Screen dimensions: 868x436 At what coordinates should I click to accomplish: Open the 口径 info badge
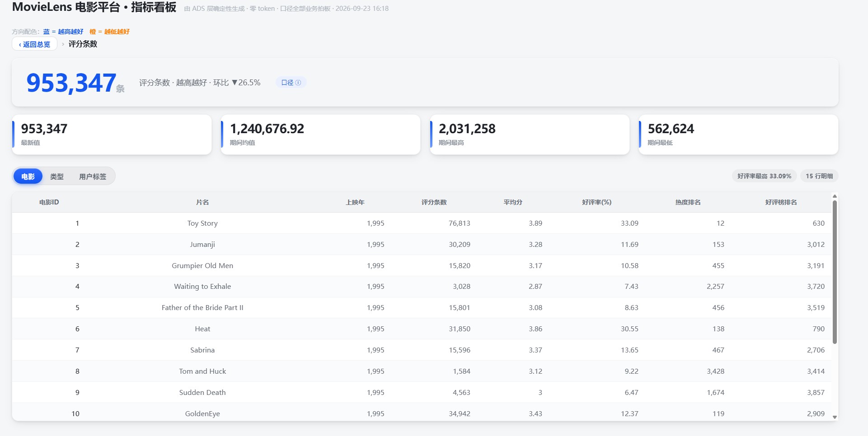(291, 83)
